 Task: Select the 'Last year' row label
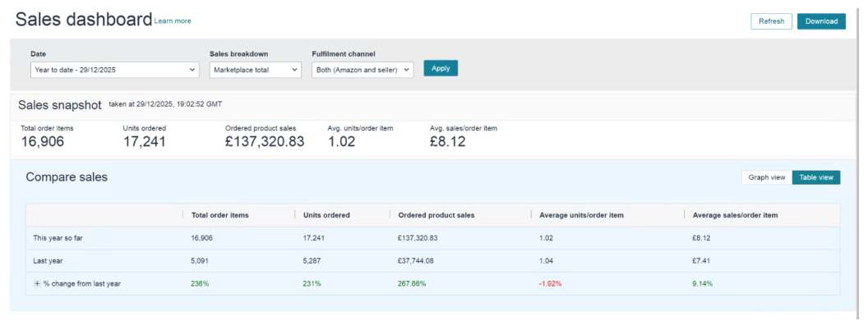click(48, 261)
